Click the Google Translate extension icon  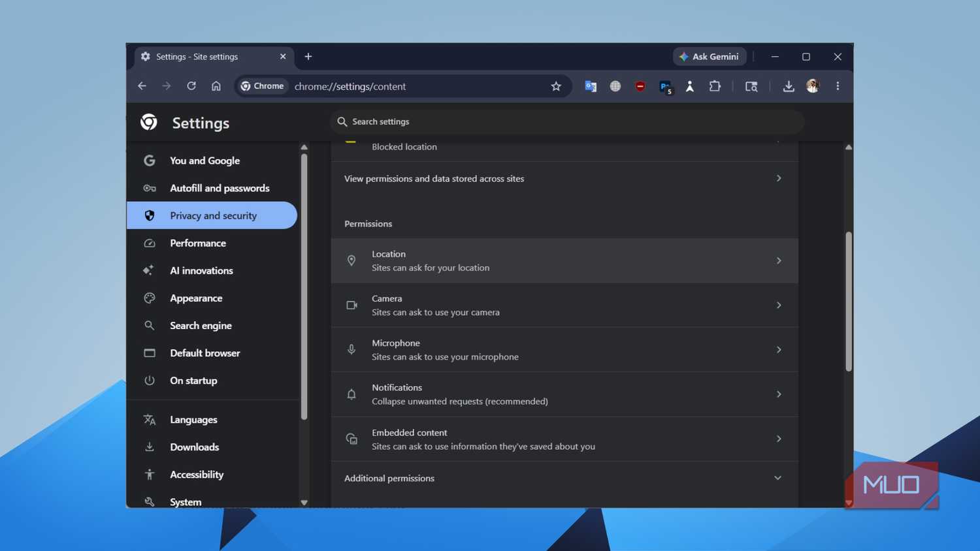pyautogui.click(x=591, y=86)
